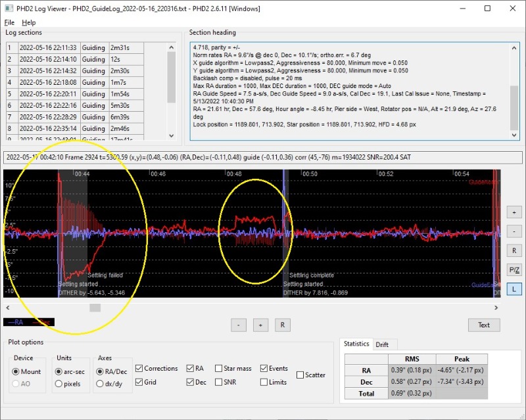Enable Limits checkbox

(x=274, y=382)
